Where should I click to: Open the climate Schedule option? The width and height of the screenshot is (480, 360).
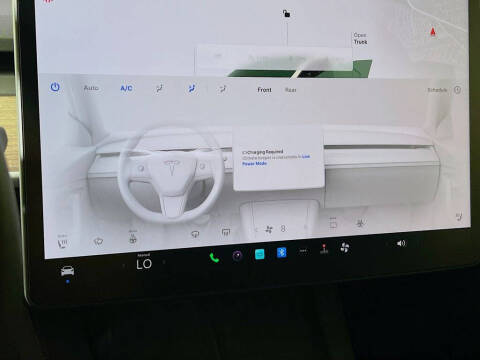[x=437, y=90]
